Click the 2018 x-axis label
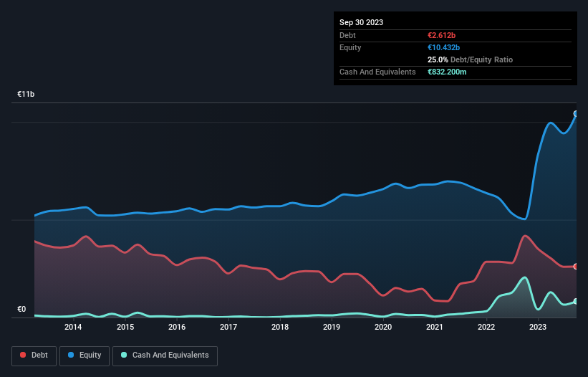This screenshot has height=377, width=588. pyautogui.click(x=280, y=327)
